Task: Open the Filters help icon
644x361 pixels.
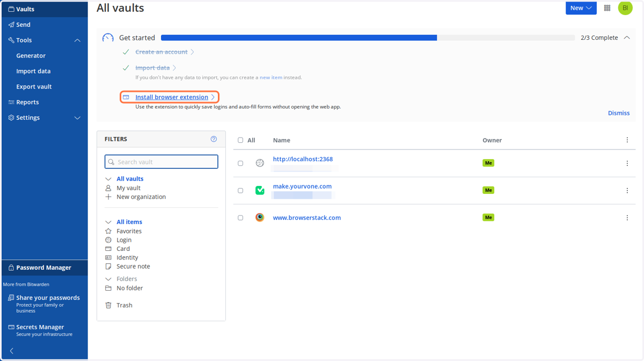Action: [214, 139]
